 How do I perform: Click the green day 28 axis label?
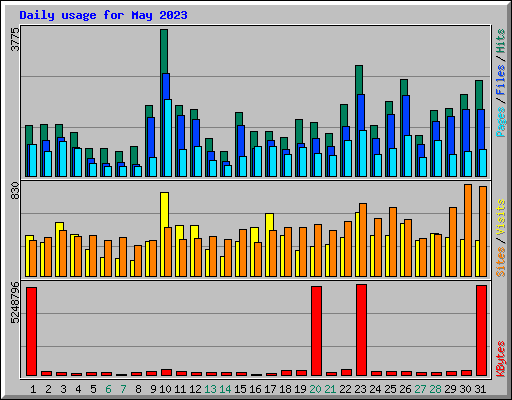pos(435,389)
